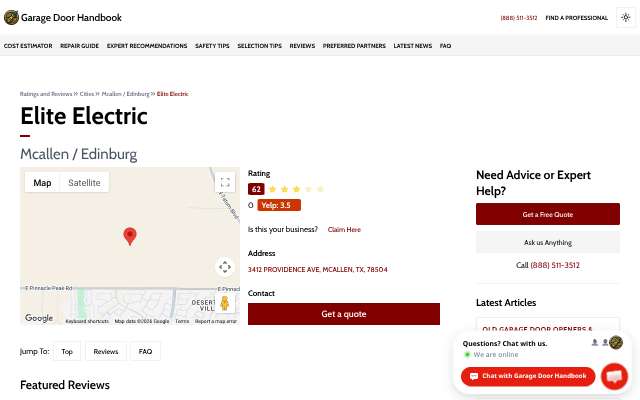Open the 3412 Providence Ave address link
The height and width of the screenshot is (400, 640).
pos(318,269)
